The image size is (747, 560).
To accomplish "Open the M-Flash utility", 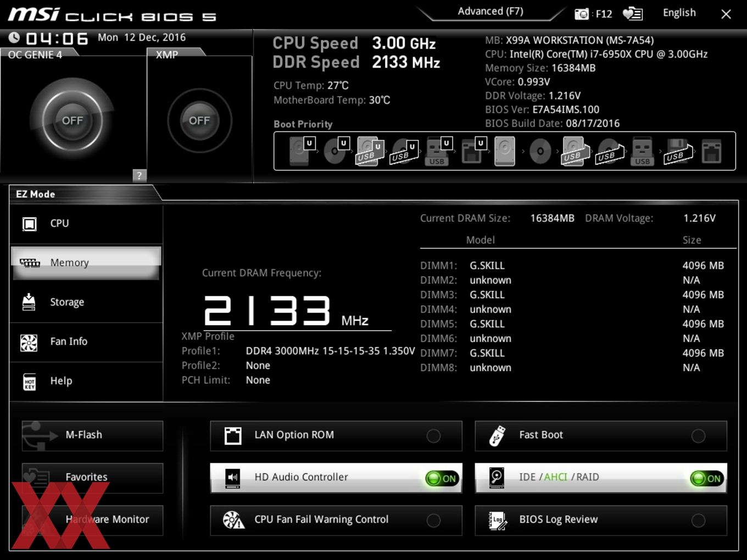I will (92, 435).
